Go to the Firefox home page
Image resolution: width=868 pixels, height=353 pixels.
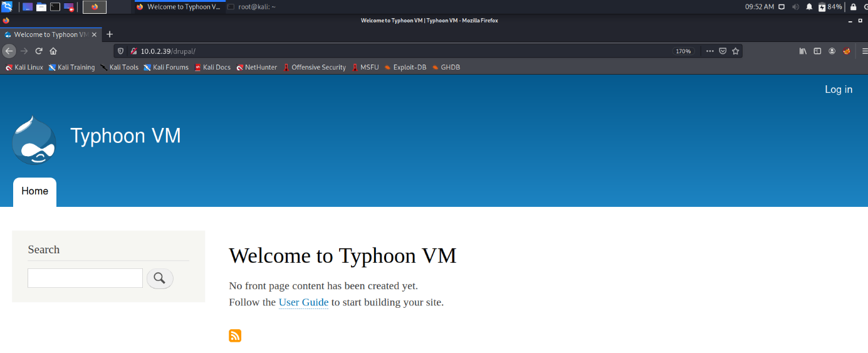pyautogui.click(x=53, y=51)
